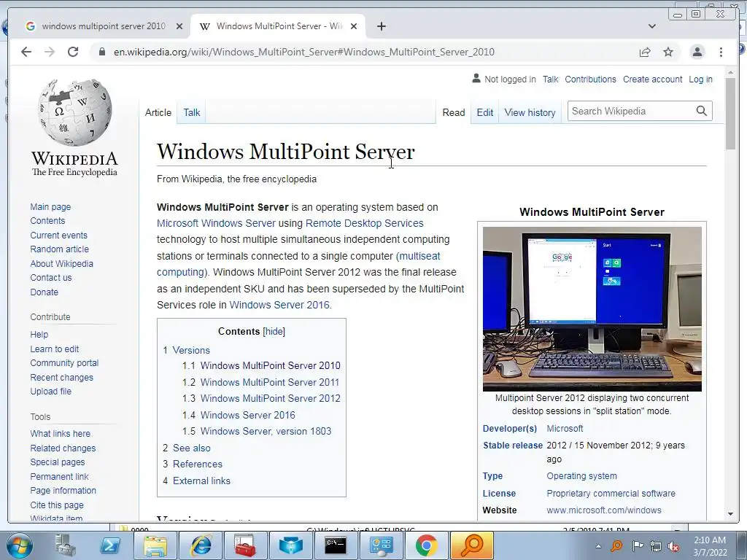Viewport: 747px width, 560px height.
Task: Open Windows Explorer folder icon
Action: coord(156,545)
